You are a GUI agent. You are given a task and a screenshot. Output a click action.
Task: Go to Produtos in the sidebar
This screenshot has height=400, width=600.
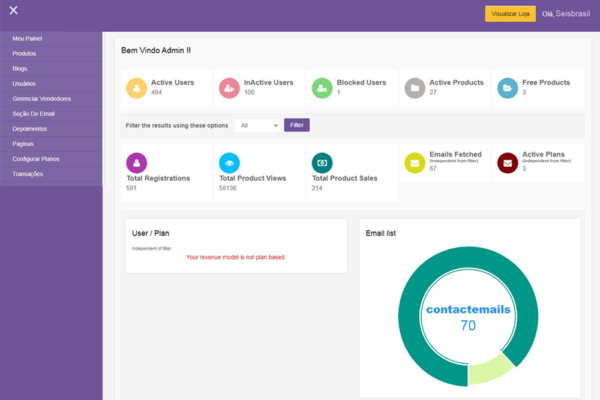(x=25, y=53)
